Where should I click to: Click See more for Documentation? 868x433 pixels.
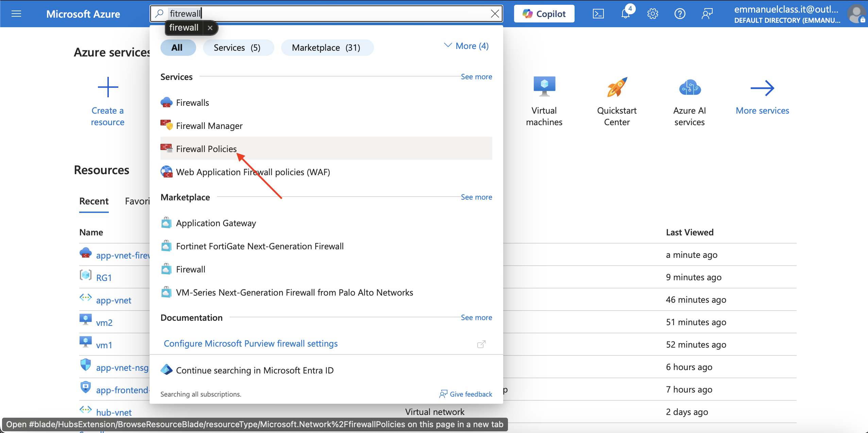pyautogui.click(x=476, y=317)
